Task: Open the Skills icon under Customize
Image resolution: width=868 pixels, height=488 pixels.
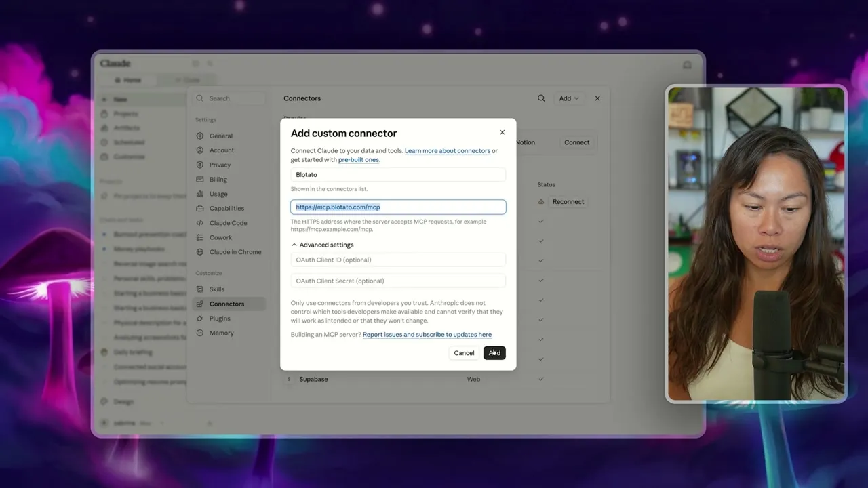Action: (200, 289)
